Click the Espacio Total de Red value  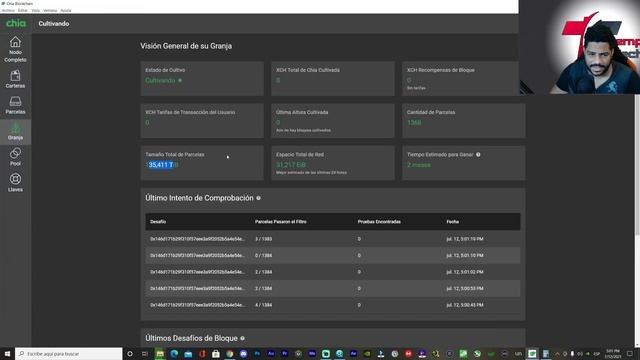tap(291, 165)
